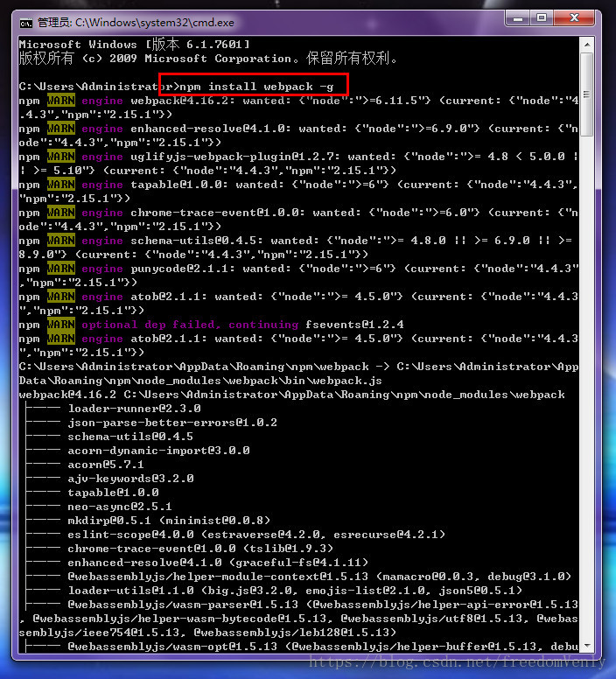Click 'ajv-keywords@3.2.0' tree row

pos(109,479)
